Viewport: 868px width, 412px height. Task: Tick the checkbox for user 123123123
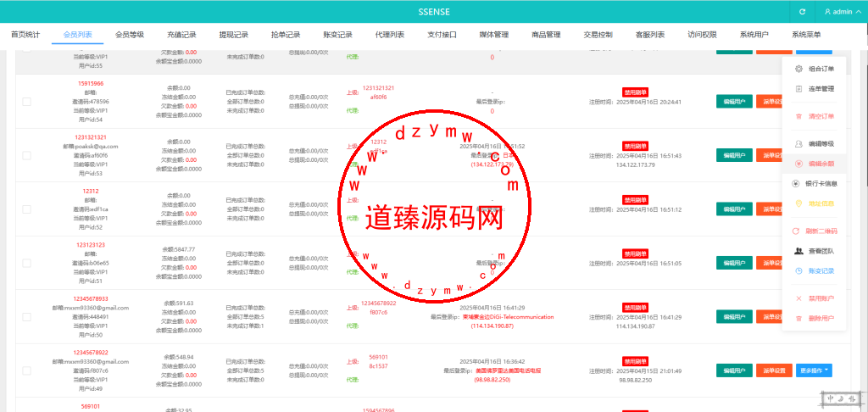click(x=26, y=263)
